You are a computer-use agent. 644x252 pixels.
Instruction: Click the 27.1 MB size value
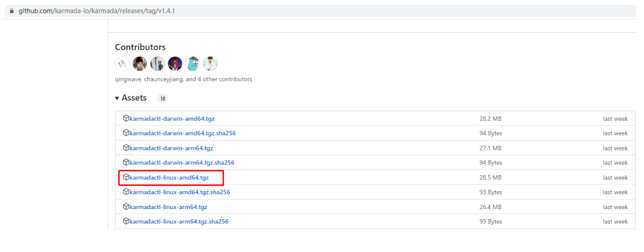click(x=490, y=148)
